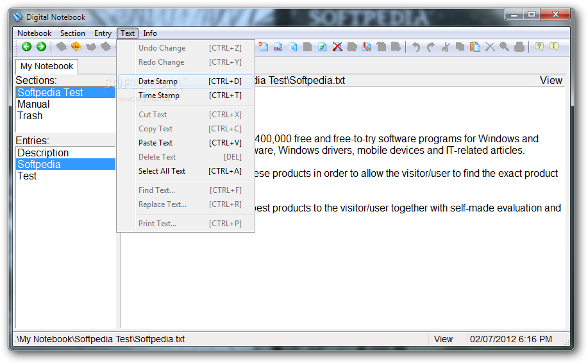Screen dimensions: 588x364
Task: Choose Select All Text in the menu
Action: [187, 171]
